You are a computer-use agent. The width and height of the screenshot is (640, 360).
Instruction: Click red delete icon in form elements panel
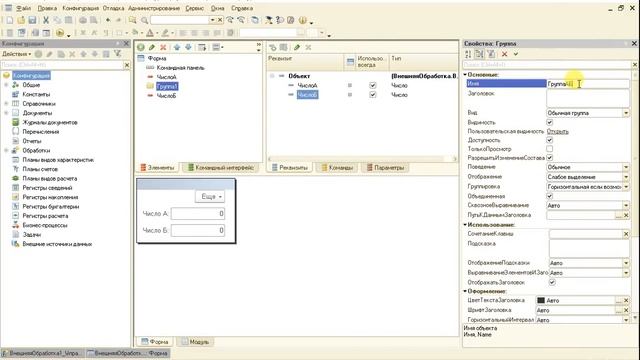pos(163,47)
